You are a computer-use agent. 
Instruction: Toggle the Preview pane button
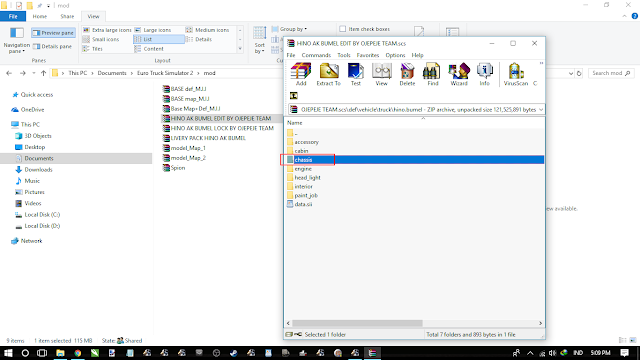point(53,33)
